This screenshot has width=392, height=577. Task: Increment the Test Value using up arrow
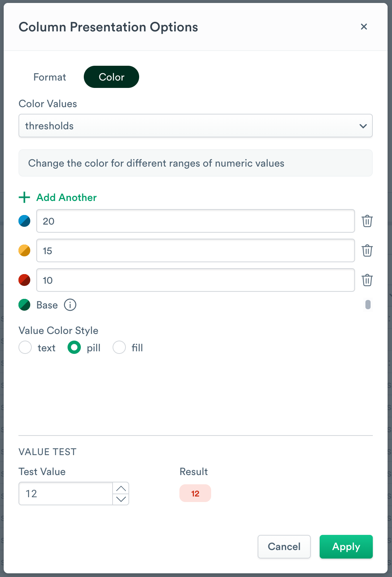pos(121,488)
